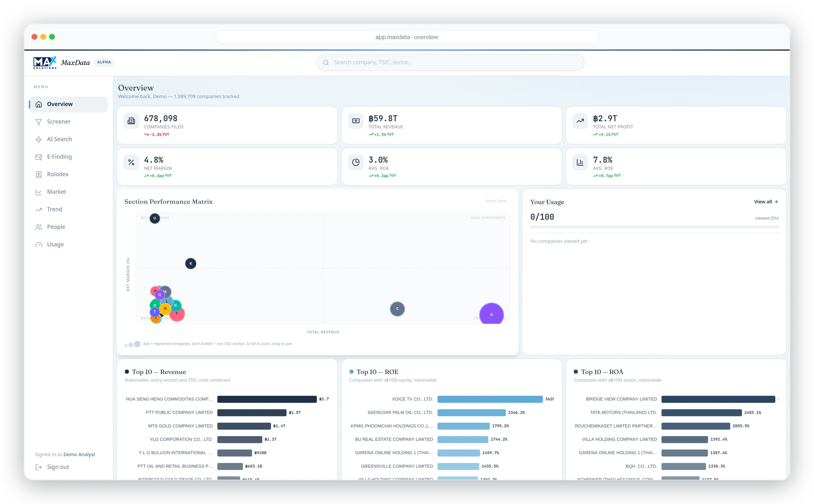Click the search magnifier icon
Screen dimensions: 814x504
point(326,62)
